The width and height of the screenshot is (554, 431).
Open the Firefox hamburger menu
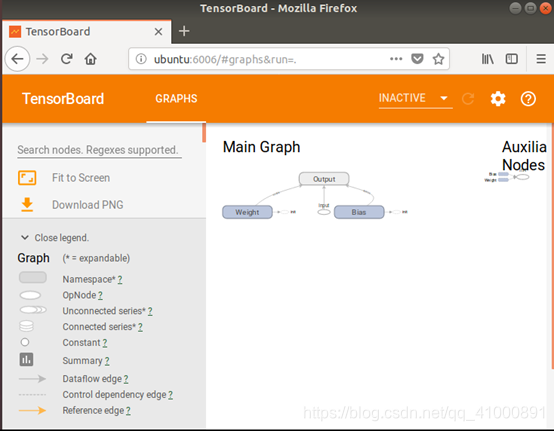(x=541, y=59)
